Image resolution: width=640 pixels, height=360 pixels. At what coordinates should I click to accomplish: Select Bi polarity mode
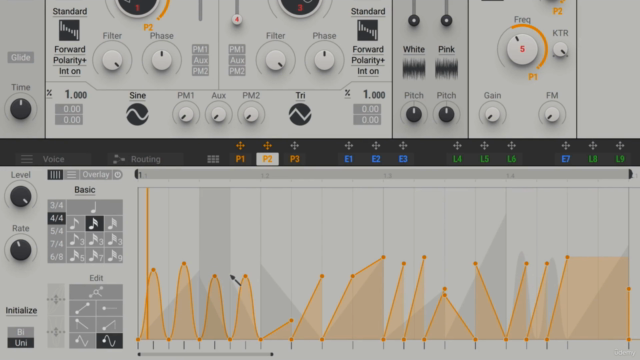[20, 332]
